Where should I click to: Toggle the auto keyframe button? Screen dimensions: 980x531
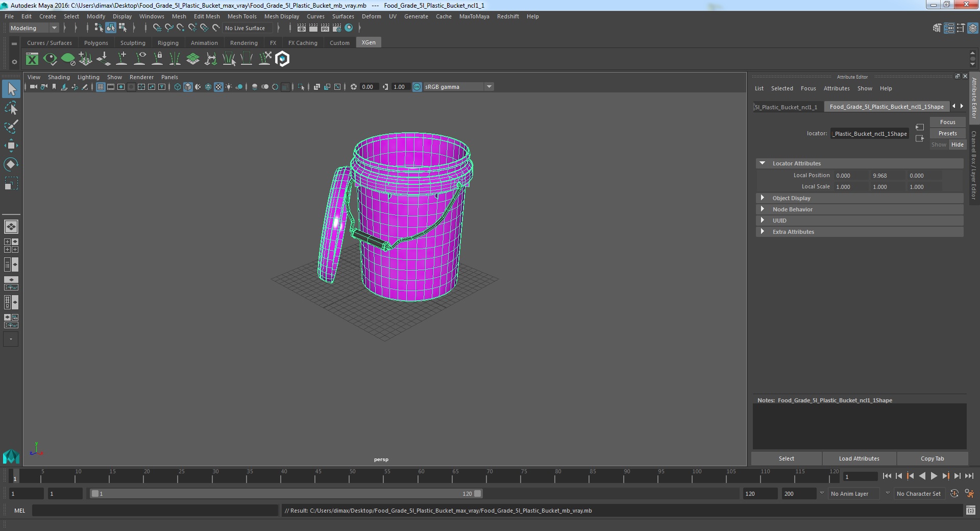pyautogui.click(x=954, y=494)
